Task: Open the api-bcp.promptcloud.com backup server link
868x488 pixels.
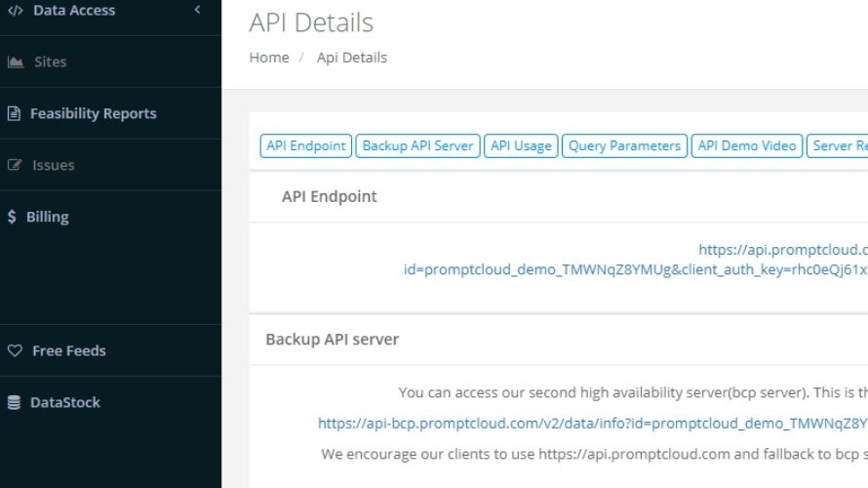Action: point(593,424)
